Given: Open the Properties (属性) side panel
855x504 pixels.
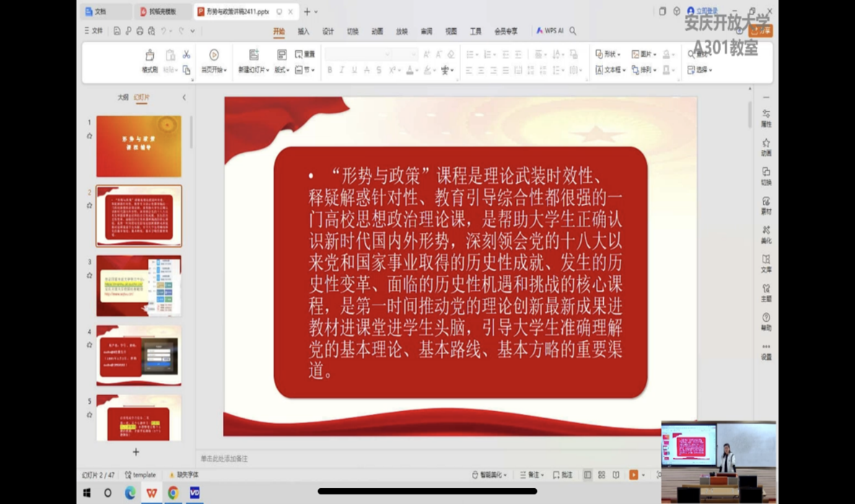Looking at the screenshot, I should coord(766,118).
